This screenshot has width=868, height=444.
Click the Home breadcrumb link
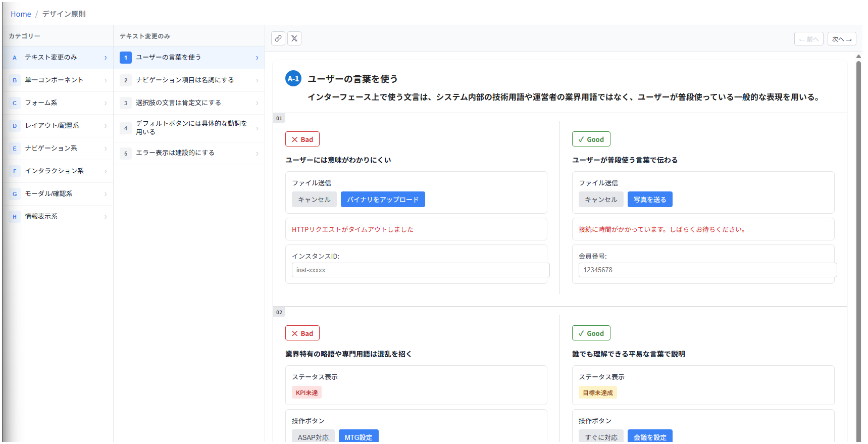[21, 14]
